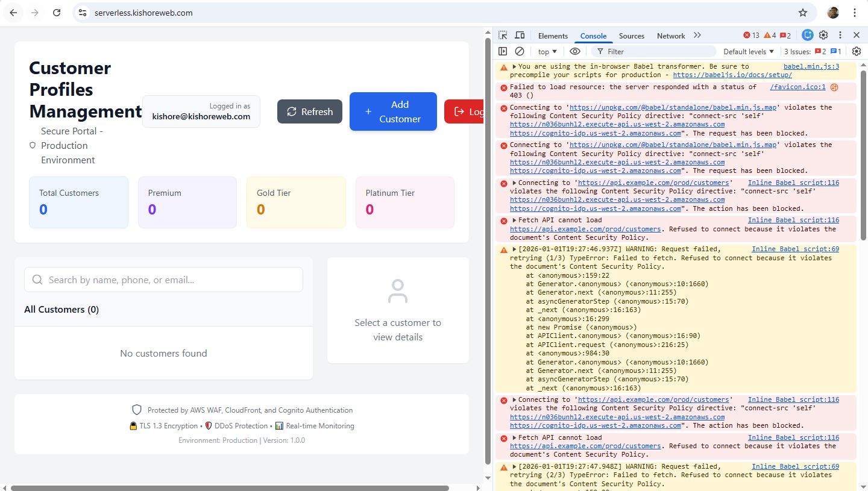The width and height of the screenshot is (868, 491).
Task: Toggle the console sidebar panel
Action: coord(503,52)
